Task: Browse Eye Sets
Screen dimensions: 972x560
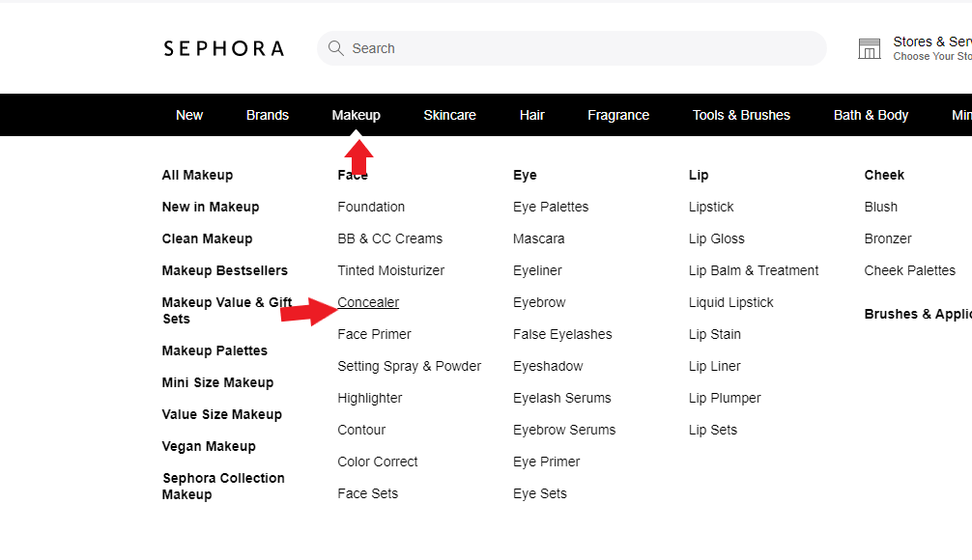Action: pyautogui.click(x=539, y=493)
